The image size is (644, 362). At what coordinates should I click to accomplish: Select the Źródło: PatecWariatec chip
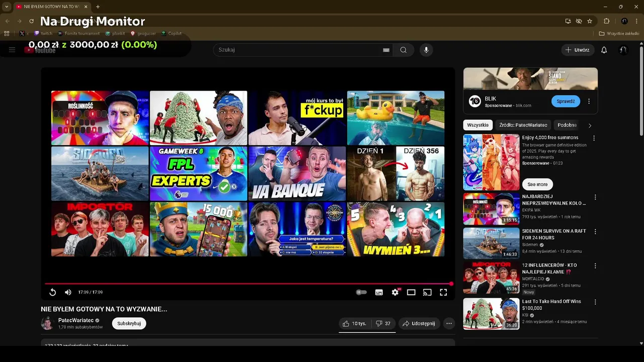[523, 125]
